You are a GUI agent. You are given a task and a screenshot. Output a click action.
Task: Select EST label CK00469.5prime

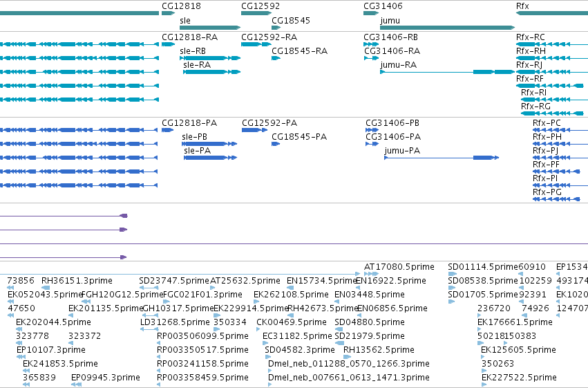(292, 322)
